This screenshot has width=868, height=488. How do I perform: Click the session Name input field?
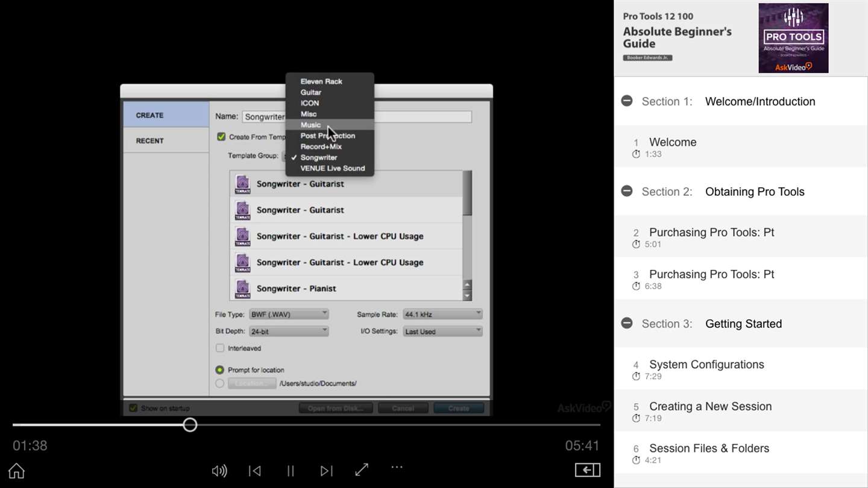[357, 116]
